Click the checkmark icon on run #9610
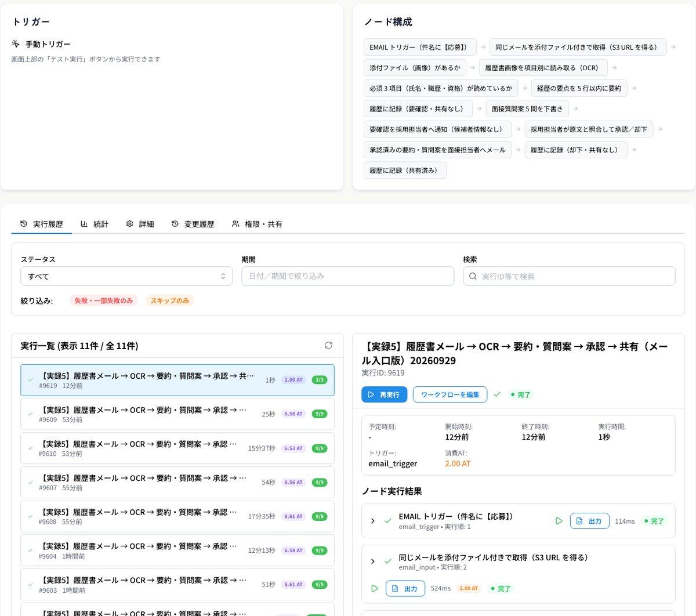This screenshot has width=696, height=616. click(31, 448)
